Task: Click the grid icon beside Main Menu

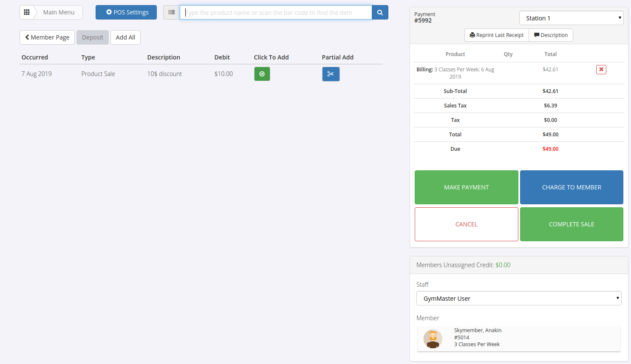Action: pos(27,12)
